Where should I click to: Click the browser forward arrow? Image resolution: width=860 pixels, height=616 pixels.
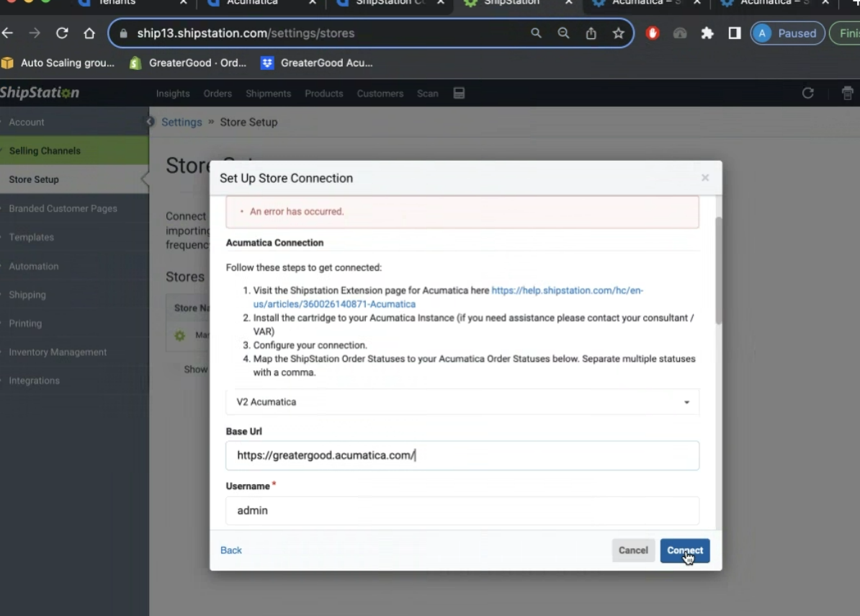[x=35, y=33]
